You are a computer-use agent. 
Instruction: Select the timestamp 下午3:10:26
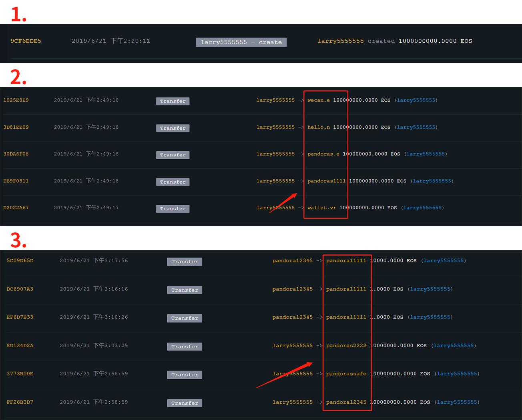coord(111,317)
